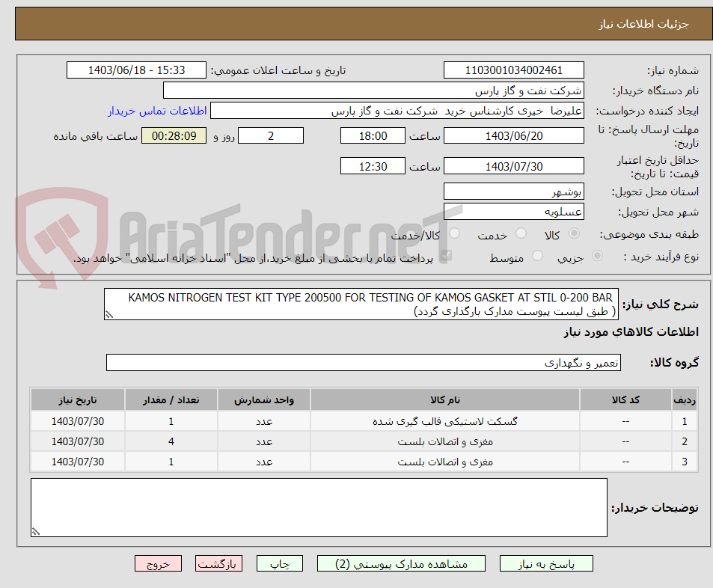Select the خدمت radio button
Viewport: 713px width, 588px height.
tap(521, 233)
